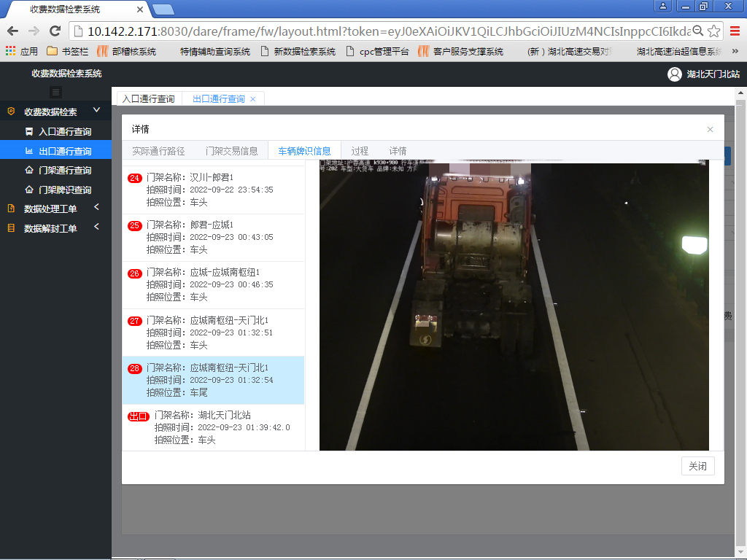Open the 书签栏 bookmarks folder
The width and height of the screenshot is (747, 560).
tap(67, 52)
